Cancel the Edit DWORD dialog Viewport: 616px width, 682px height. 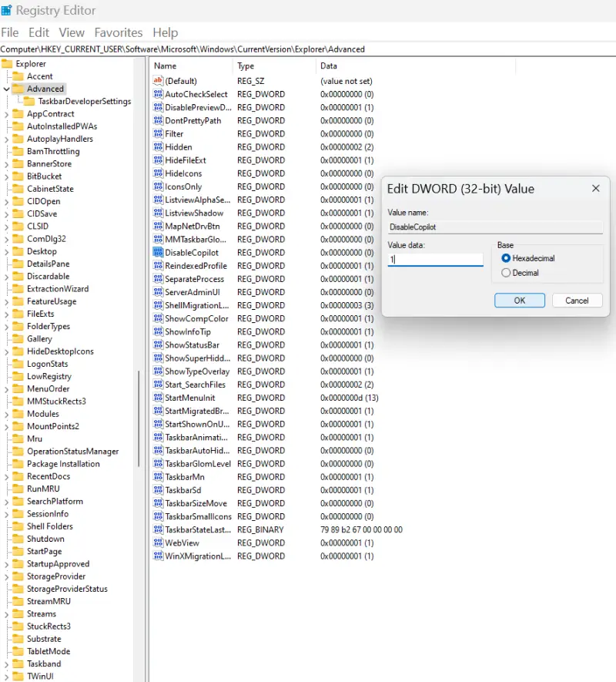coord(577,300)
